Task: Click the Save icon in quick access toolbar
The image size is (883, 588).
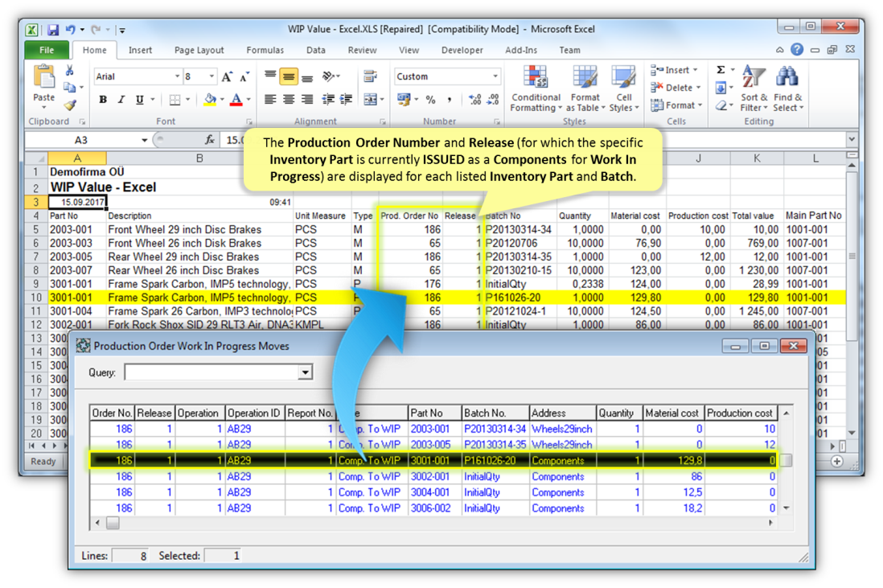Action: pos(53,29)
